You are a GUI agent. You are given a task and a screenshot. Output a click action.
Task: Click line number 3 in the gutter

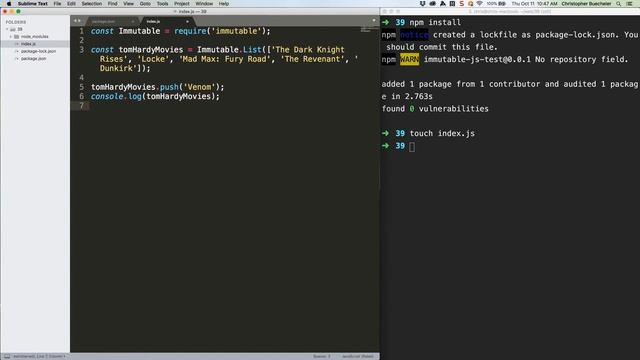coord(82,50)
